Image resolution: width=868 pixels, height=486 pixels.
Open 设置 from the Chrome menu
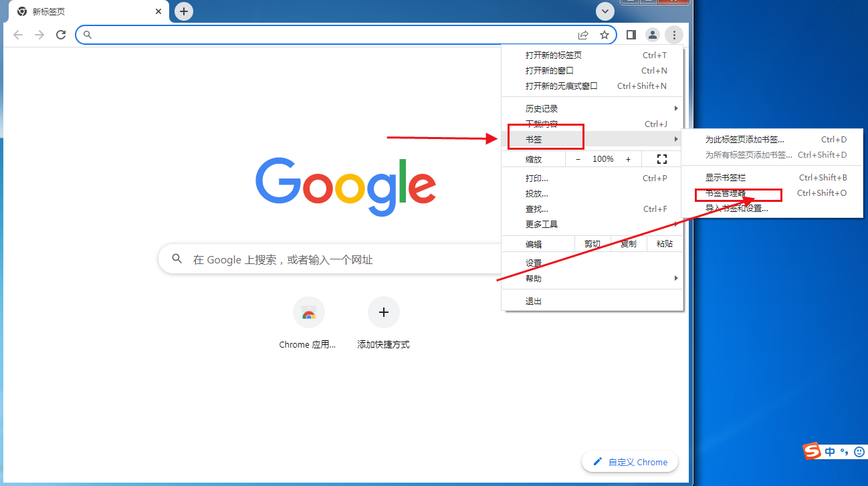click(592, 263)
